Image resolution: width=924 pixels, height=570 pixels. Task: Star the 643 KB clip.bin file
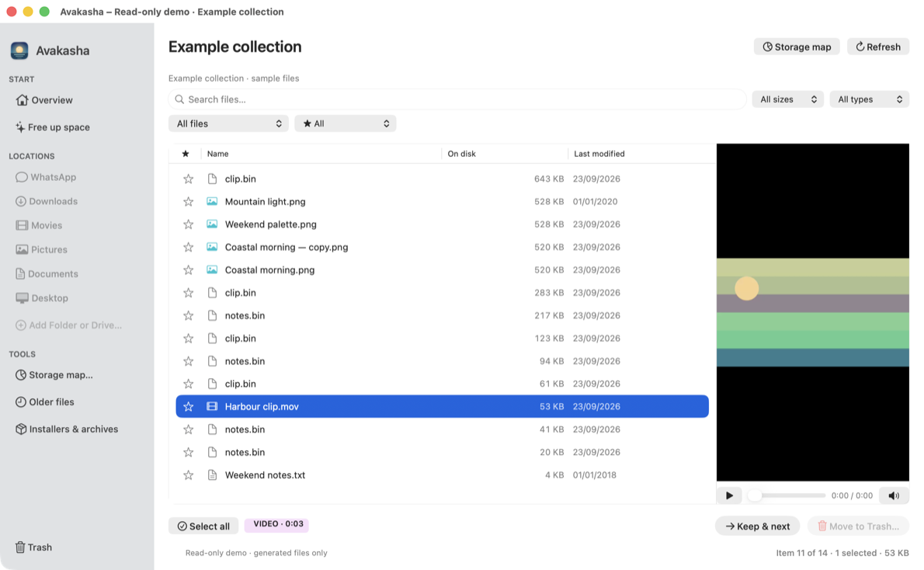tap(188, 179)
